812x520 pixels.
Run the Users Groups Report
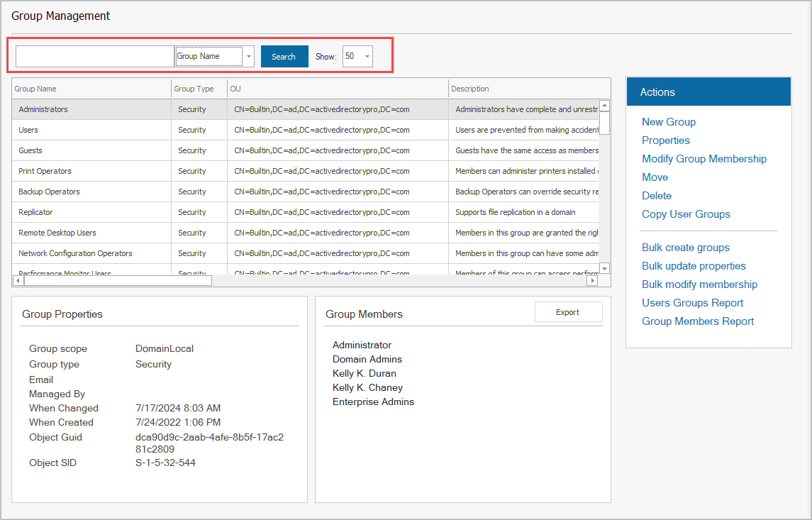click(x=692, y=303)
